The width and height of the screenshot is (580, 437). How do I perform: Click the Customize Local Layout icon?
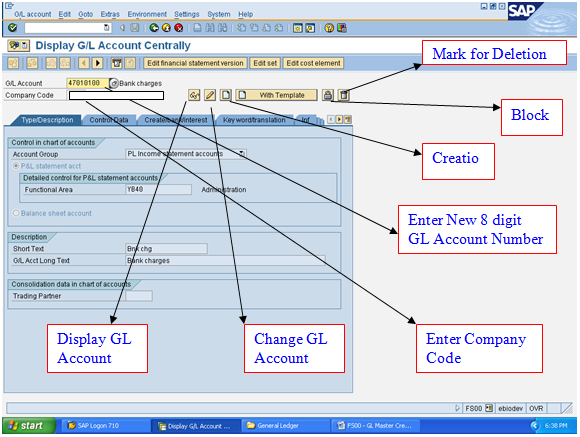[341, 28]
